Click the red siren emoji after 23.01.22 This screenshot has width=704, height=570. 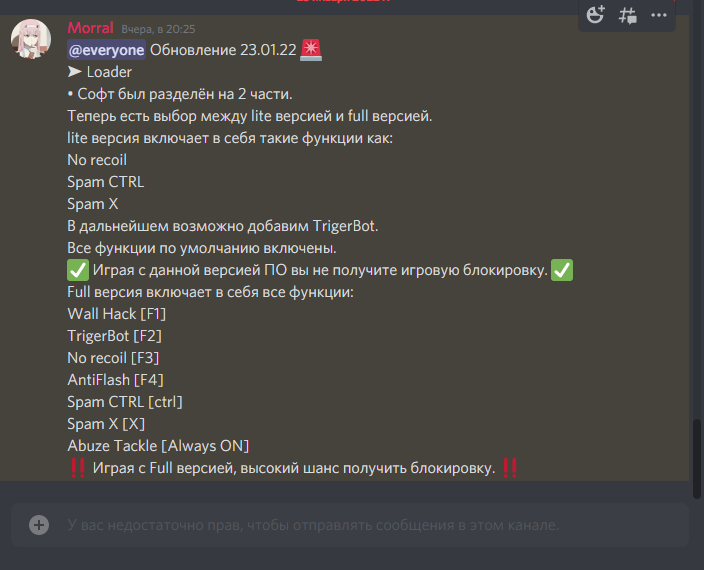(311, 50)
